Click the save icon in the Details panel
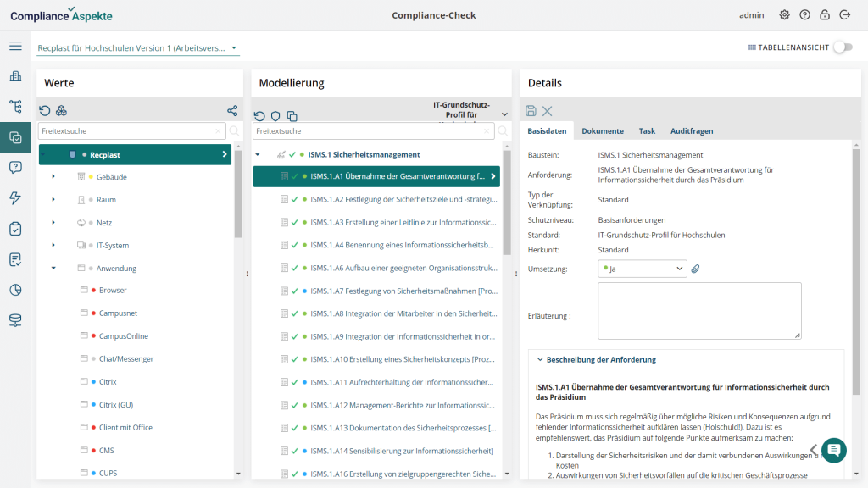 (530, 110)
